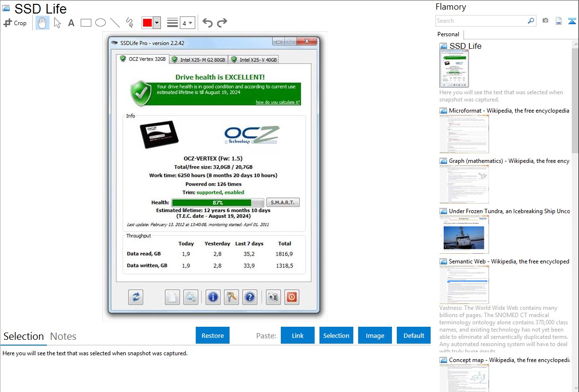Click the paste Default button
Viewport: 579px width, 392px height.
(414, 335)
